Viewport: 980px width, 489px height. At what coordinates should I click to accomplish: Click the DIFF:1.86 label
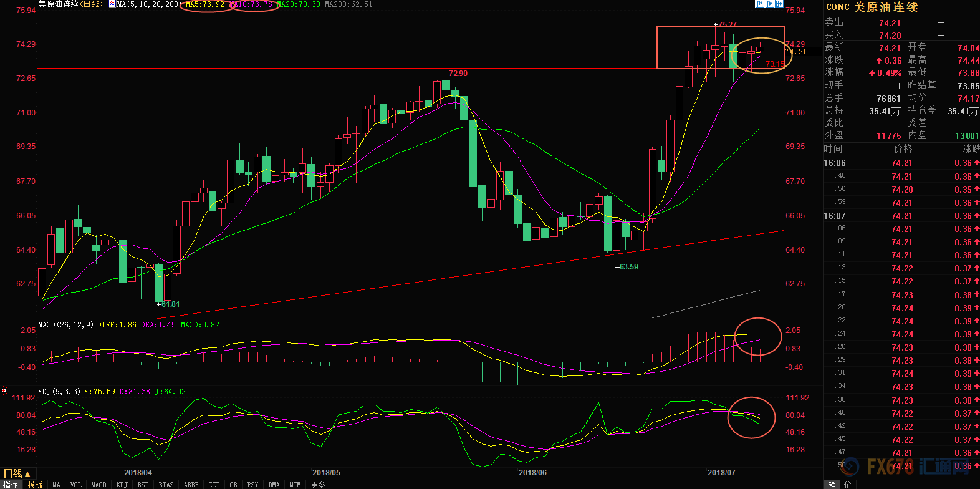[117, 325]
